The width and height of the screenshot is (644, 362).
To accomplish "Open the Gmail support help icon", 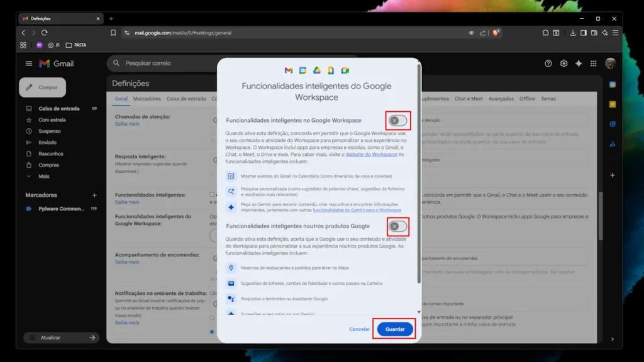I will click(548, 63).
